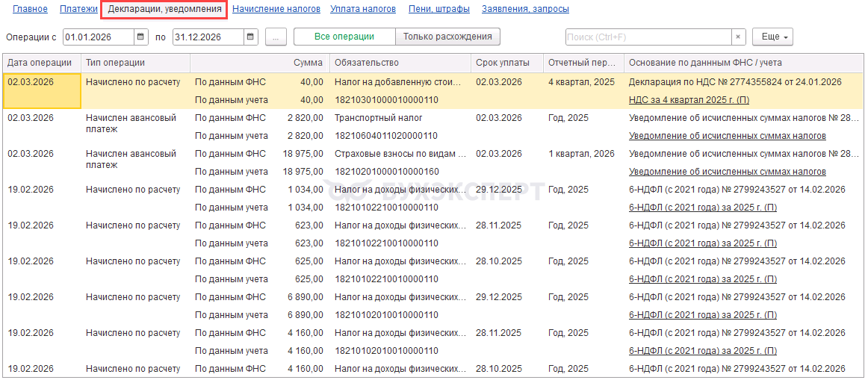Viewport: 868px width, 383px height.
Task: Clear the search field with X icon
Action: [x=737, y=37]
